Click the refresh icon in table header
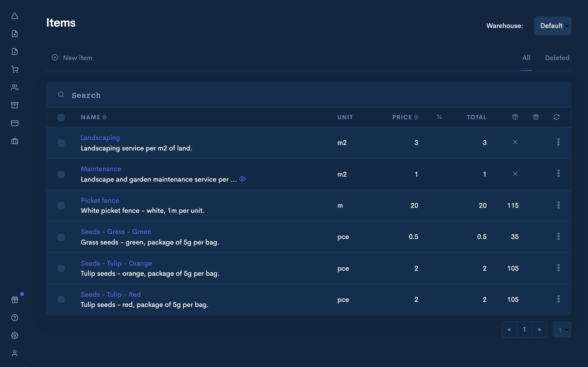The height and width of the screenshot is (367, 588). tap(556, 117)
